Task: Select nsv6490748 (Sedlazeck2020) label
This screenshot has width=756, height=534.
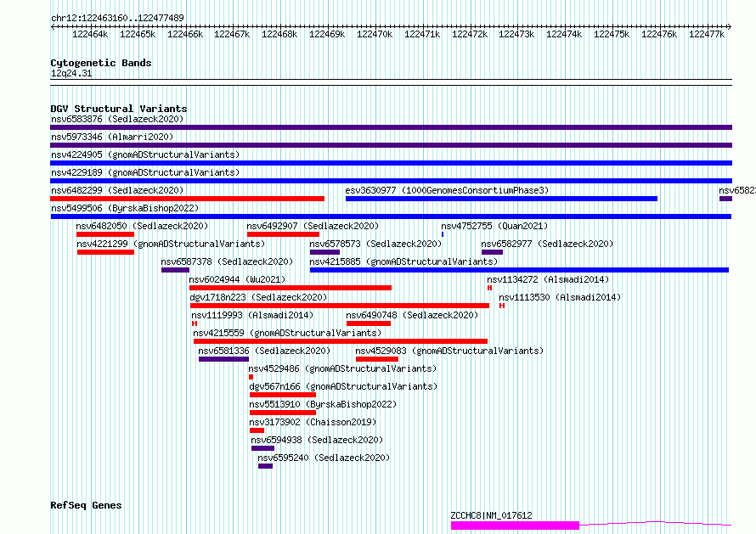Action: pyautogui.click(x=412, y=315)
